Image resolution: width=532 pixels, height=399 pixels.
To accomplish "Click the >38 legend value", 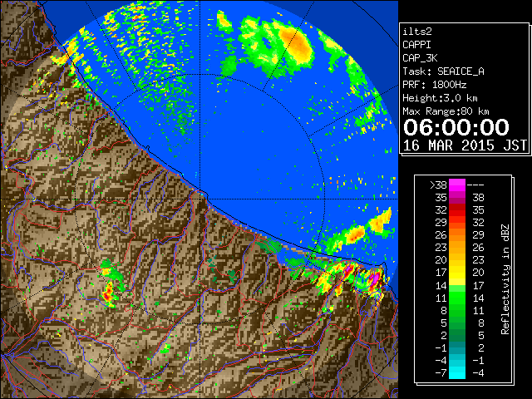I will pos(438,185).
